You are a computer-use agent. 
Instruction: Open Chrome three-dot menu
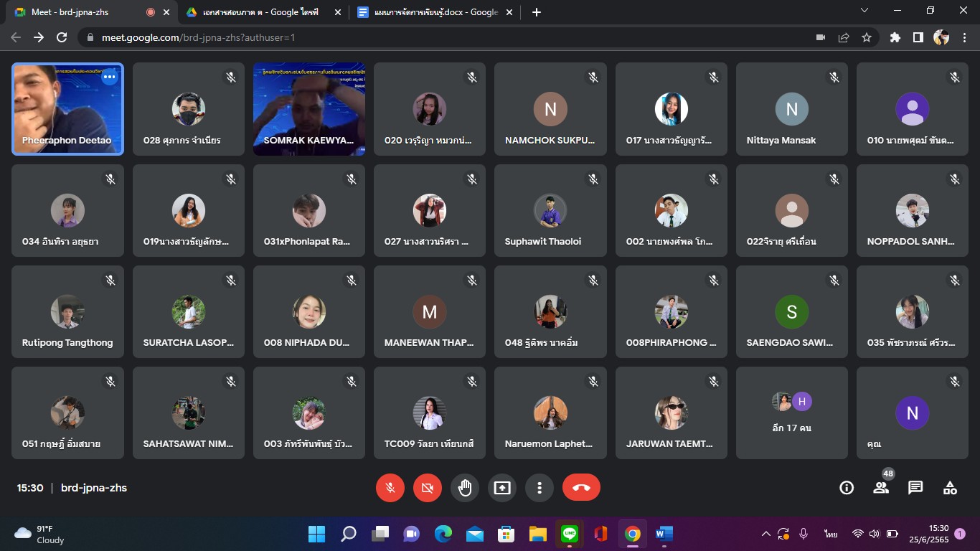[x=963, y=37]
